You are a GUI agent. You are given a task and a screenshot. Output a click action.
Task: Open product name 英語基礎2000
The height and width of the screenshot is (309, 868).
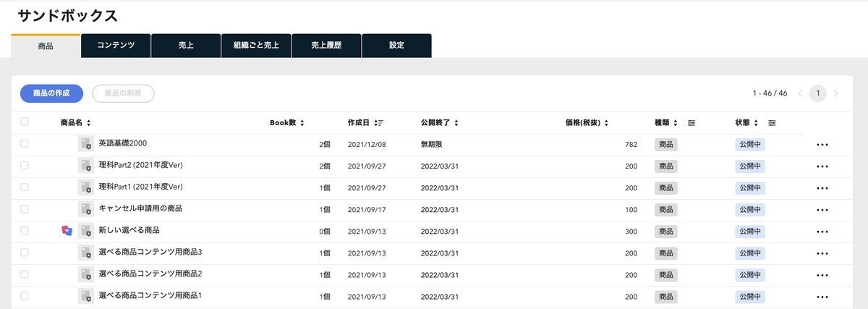point(123,143)
